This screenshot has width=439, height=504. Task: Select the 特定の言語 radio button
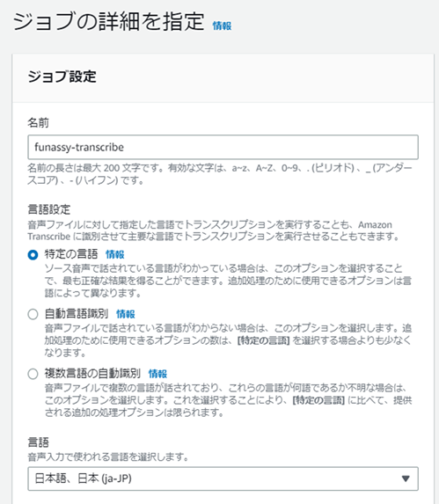[33, 255]
